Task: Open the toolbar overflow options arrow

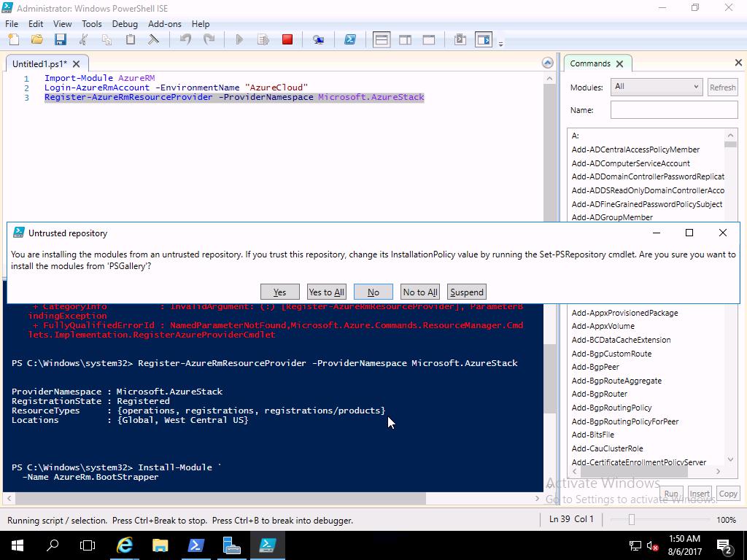Action: tap(500, 44)
